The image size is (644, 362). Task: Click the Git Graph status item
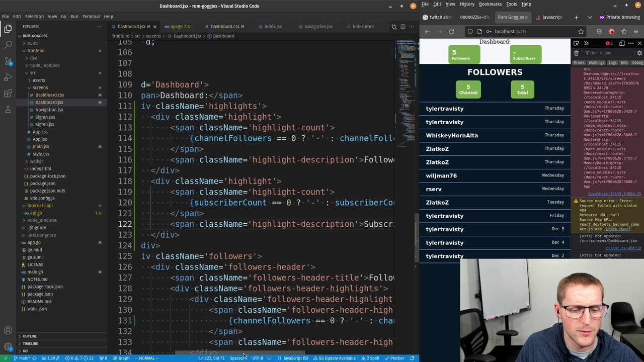121,358
